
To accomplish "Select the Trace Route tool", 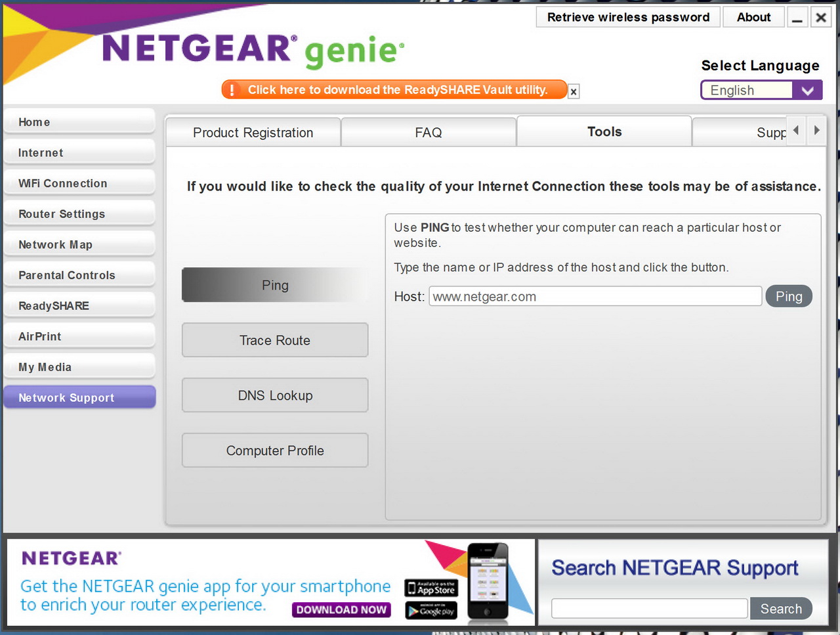I will click(x=275, y=340).
